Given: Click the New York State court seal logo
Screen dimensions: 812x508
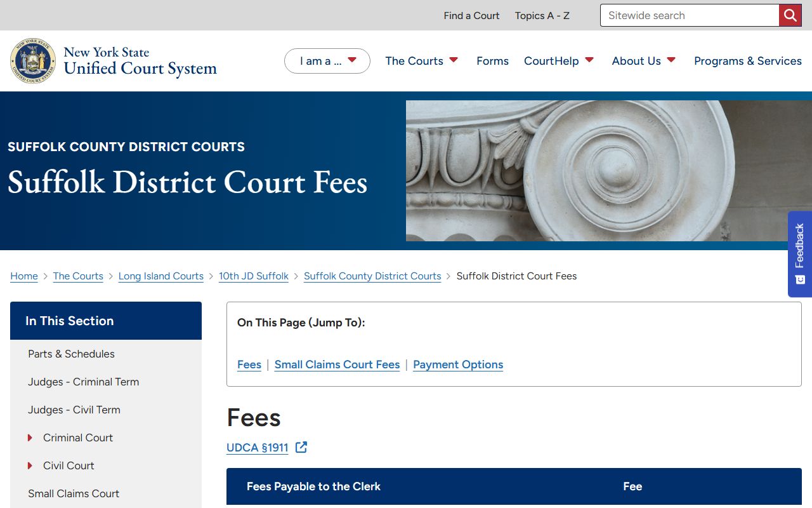Looking at the screenshot, I should (33, 61).
